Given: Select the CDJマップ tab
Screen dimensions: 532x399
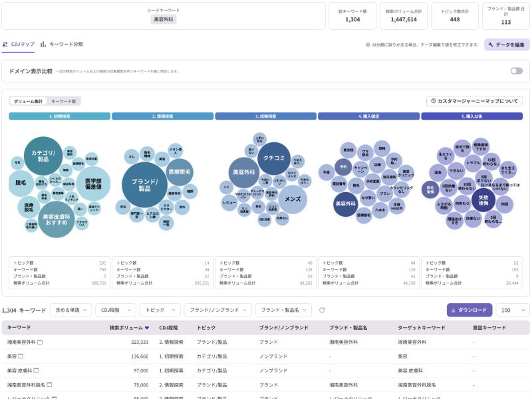Looking at the screenshot, I should (18, 44).
